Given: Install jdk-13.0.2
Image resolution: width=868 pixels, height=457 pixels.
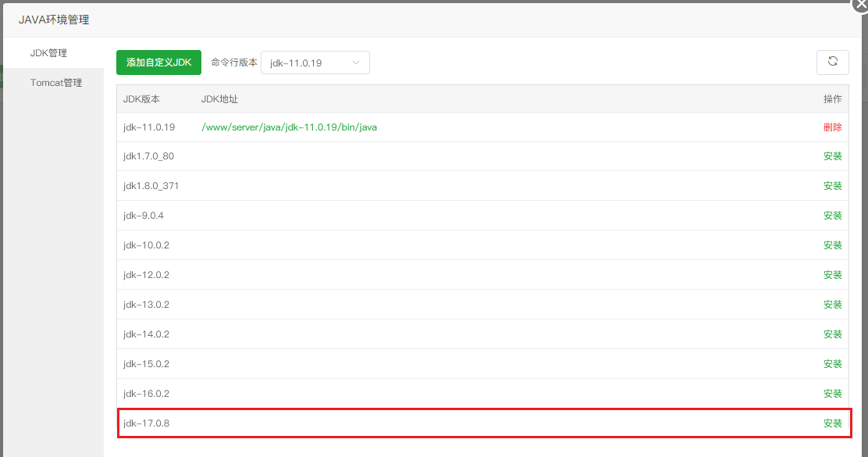Looking at the screenshot, I should 832,305.
